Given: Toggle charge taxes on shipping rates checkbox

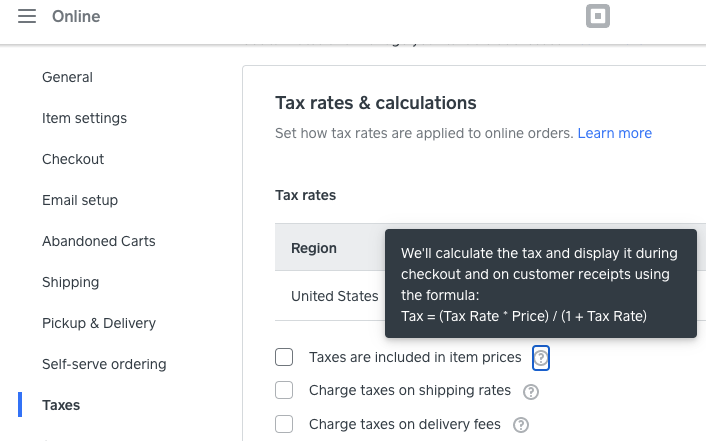Looking at the screenshot, I should tap(284, 390).
